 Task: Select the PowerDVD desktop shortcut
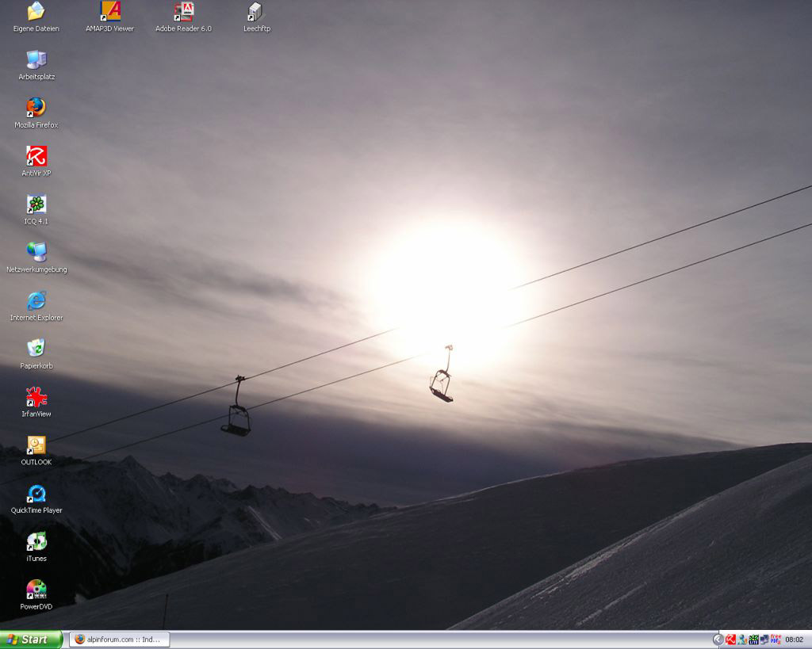click(x=36, y=590)
